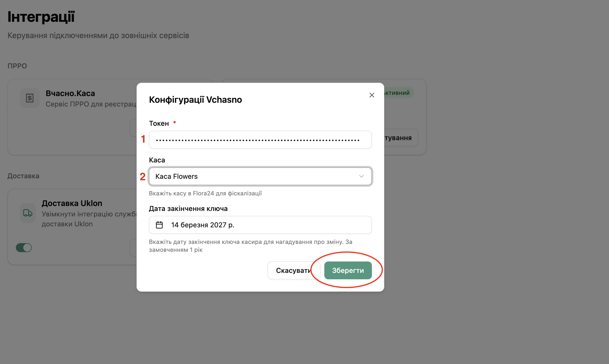The height and width of the screenshot is (364, 609).
Task: Click the Вчасно.Каса receipt icon
Action: pyautogui.click(x=30, y=98)
